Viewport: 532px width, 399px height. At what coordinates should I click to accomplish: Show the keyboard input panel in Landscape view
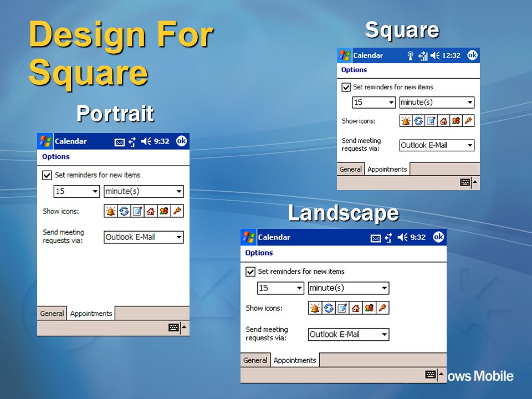tap(431, 375)
